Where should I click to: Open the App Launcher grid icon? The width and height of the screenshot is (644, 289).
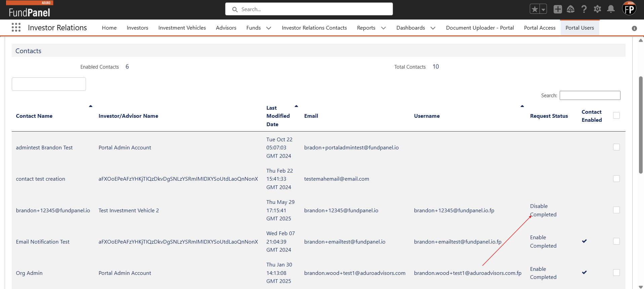coord(16,27)
